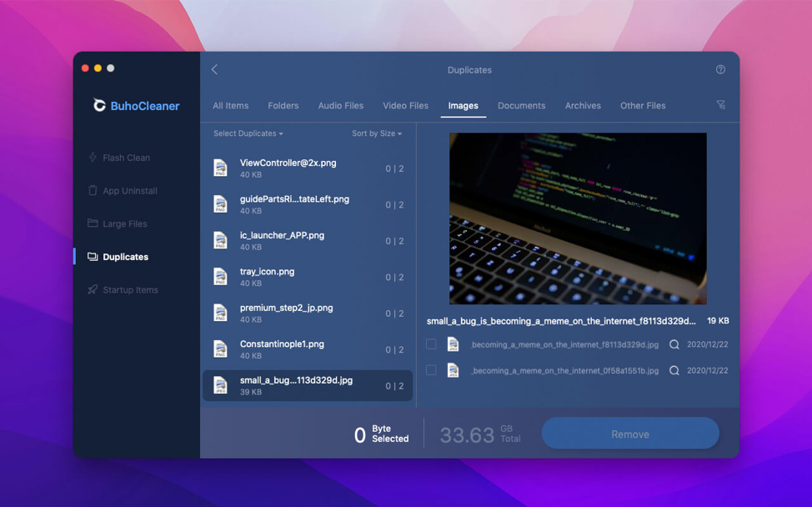Select the guidePartsRi...tateLeft.png file name
Viewport: 812px width, 507px height.
(294, 198)
